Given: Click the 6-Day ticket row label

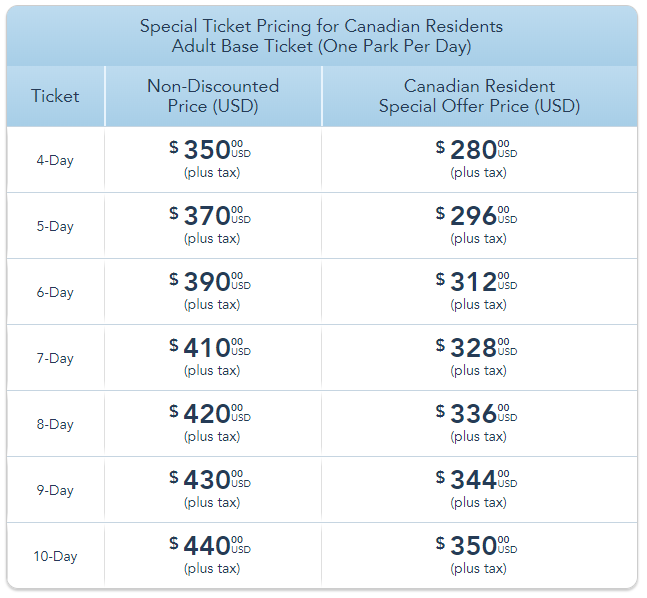Looking at the screenshot, I should tap(55, 292).
